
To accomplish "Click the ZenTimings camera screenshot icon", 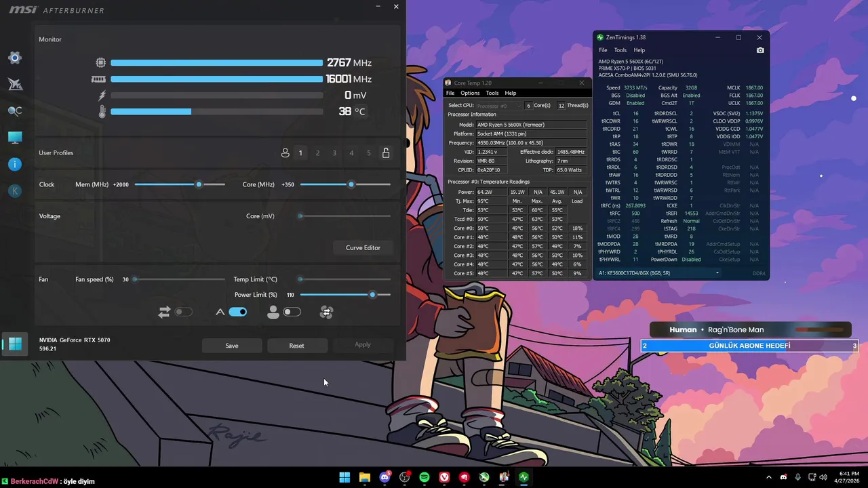I will pyautogui.click(x=760, y=50).
